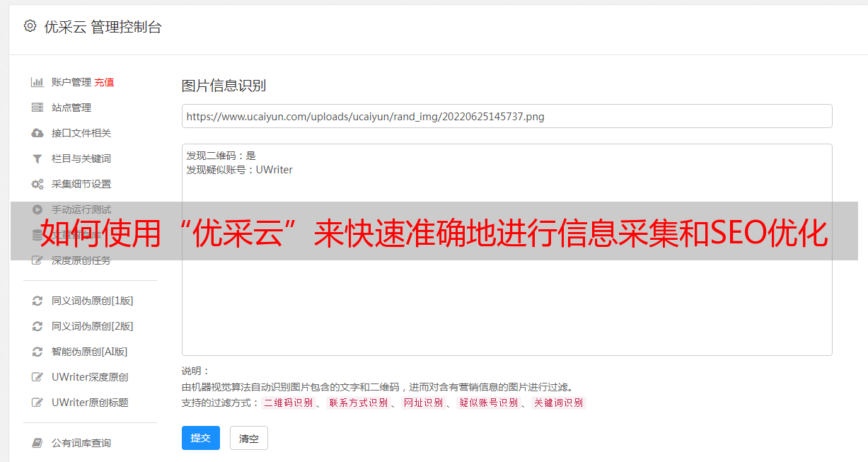Click the refresh icon next to 同义词伪原创[2版]
This screenshot has height=462, width=868.
click(x=37, y=326)
